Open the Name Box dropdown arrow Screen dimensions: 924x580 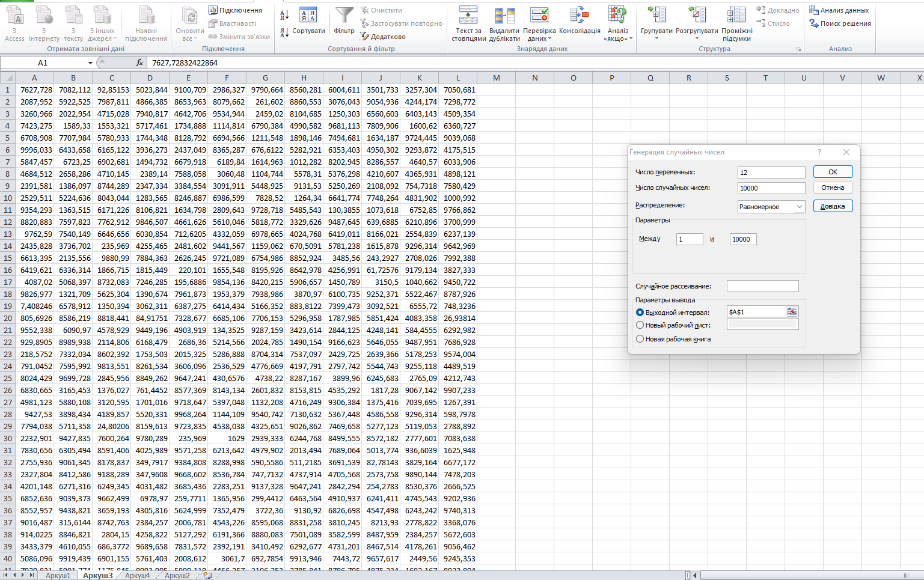90,63
